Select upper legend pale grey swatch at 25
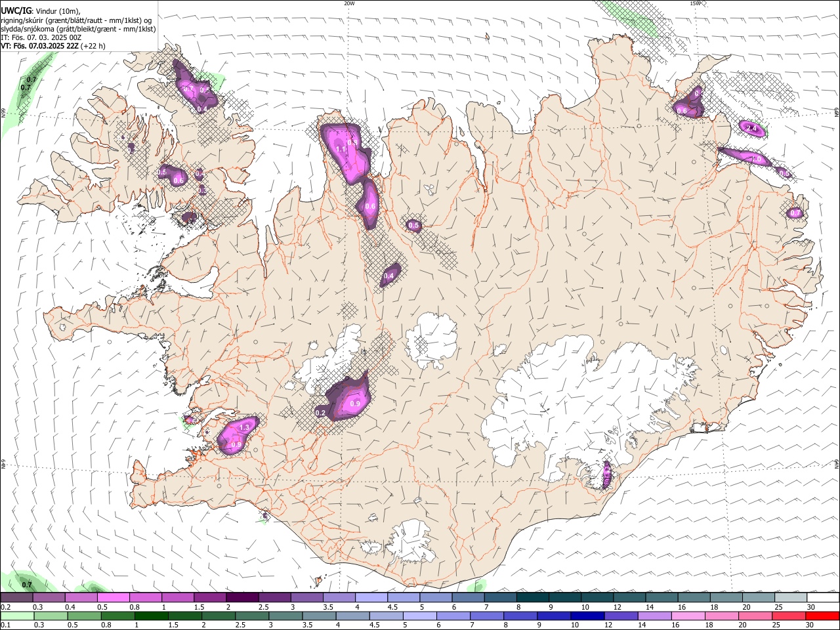840x630 pixels. tap(790, 598)
